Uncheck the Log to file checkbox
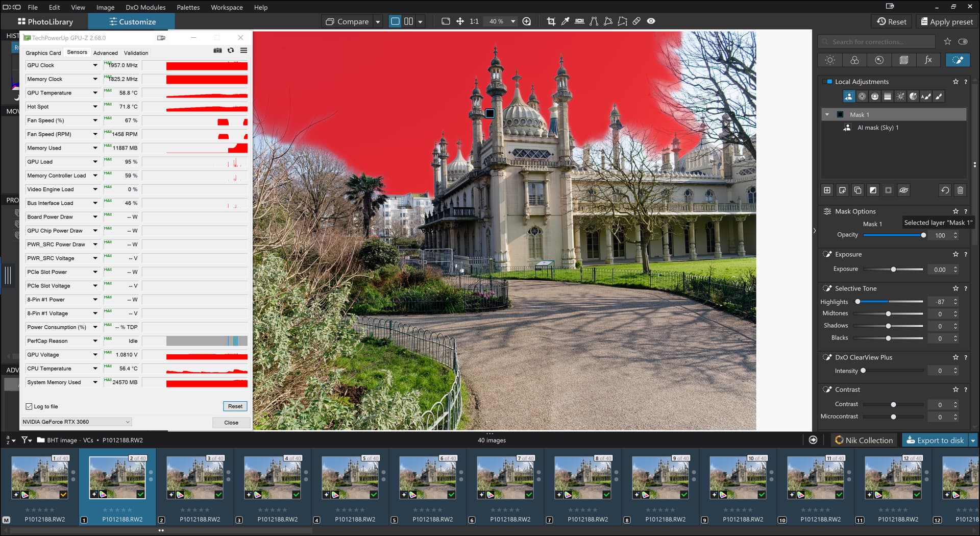The width and height of the screenshot is (980, 536). (x=29, y=407)
